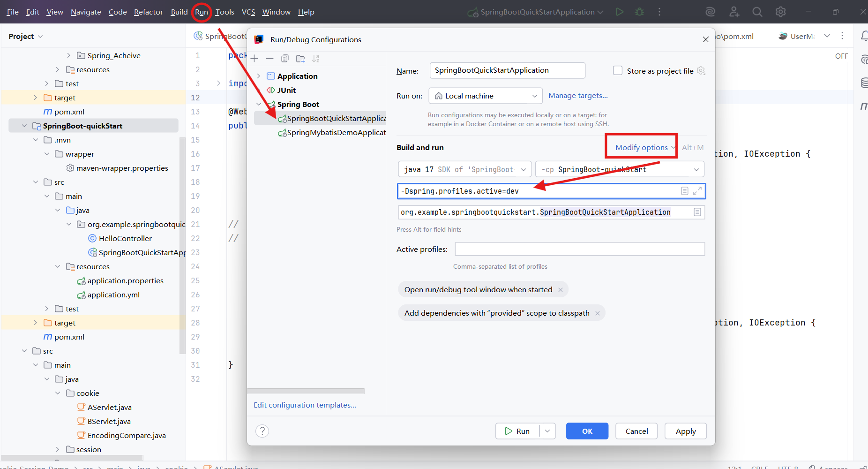
Task: Click the Cancel button
Action: 636,431
